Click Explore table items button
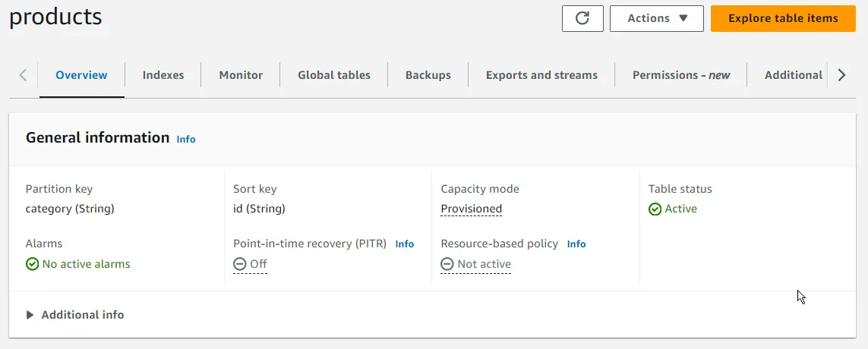The image size is (868, 349). tap(783, 18)
